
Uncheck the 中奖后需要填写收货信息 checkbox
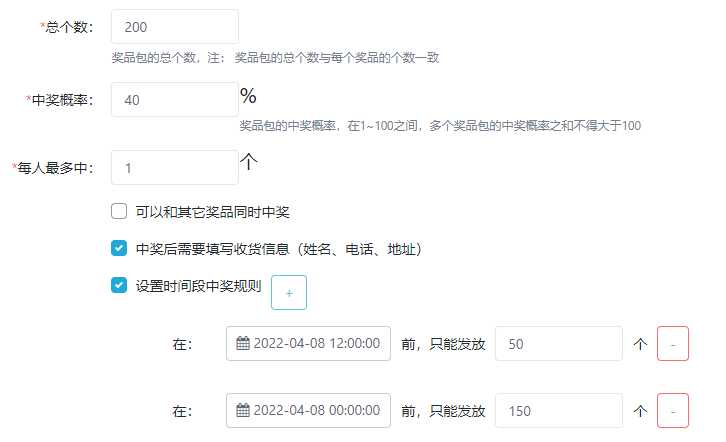click(x=119, y=248)
